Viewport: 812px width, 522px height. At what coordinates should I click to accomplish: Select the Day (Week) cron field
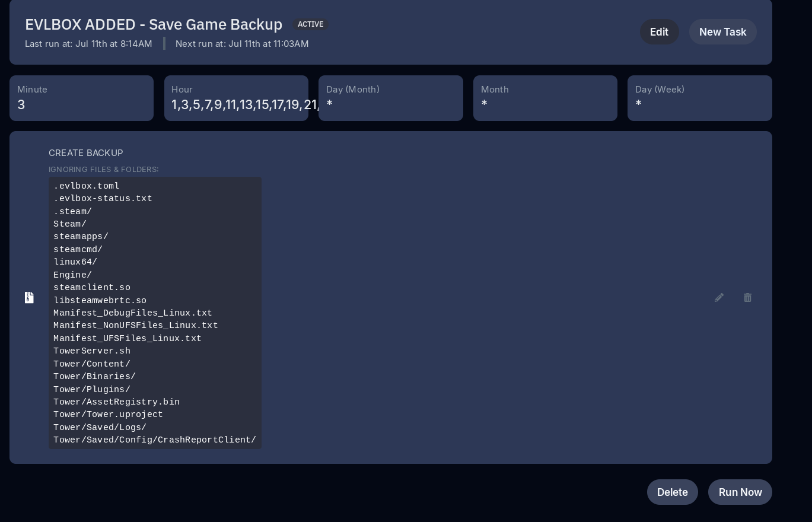(700, 98)
